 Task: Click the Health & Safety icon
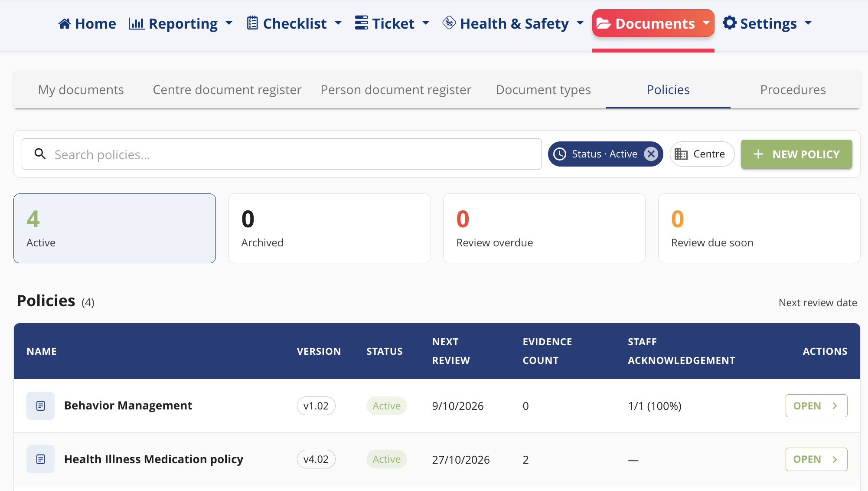449,23
